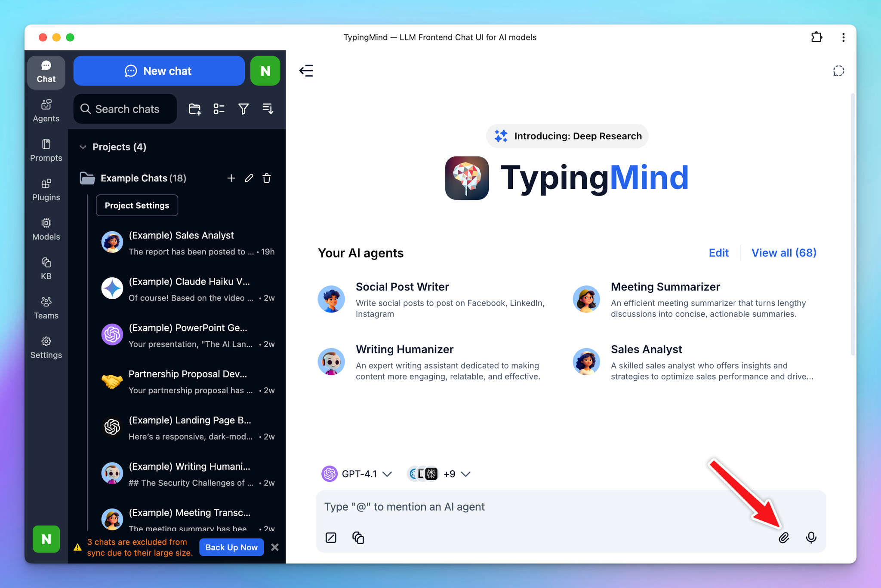Screen dimensions: 881x588
Task: Click the new folder icon
Action: [x=195, y=109]
